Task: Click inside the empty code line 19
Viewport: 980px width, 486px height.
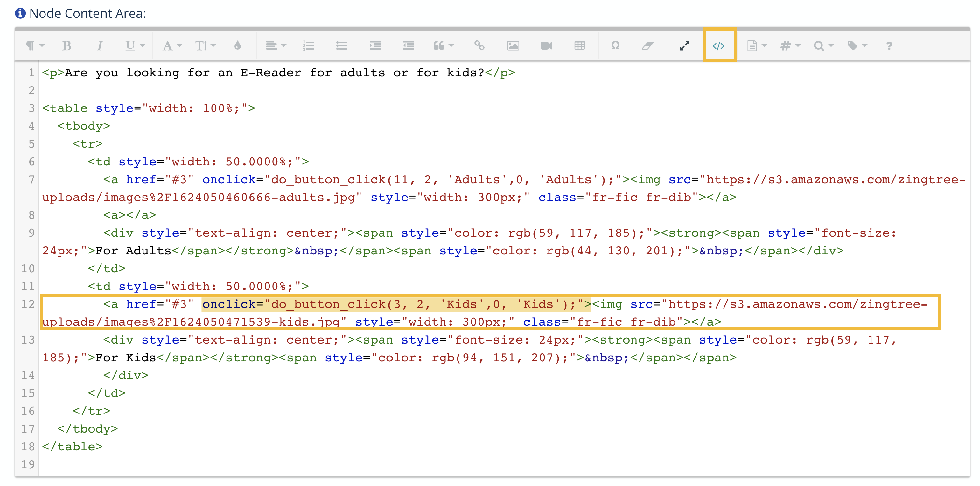Action: 228,464
